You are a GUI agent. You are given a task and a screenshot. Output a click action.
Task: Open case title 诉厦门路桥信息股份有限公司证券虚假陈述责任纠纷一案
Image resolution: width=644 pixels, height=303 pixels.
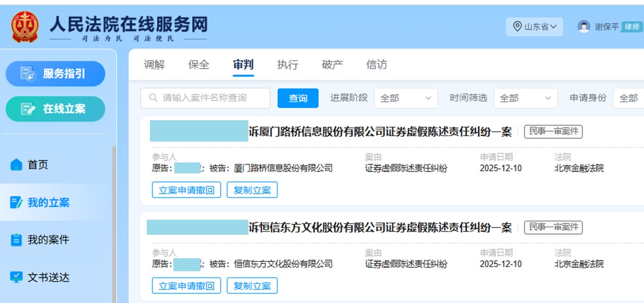[381, 132]
